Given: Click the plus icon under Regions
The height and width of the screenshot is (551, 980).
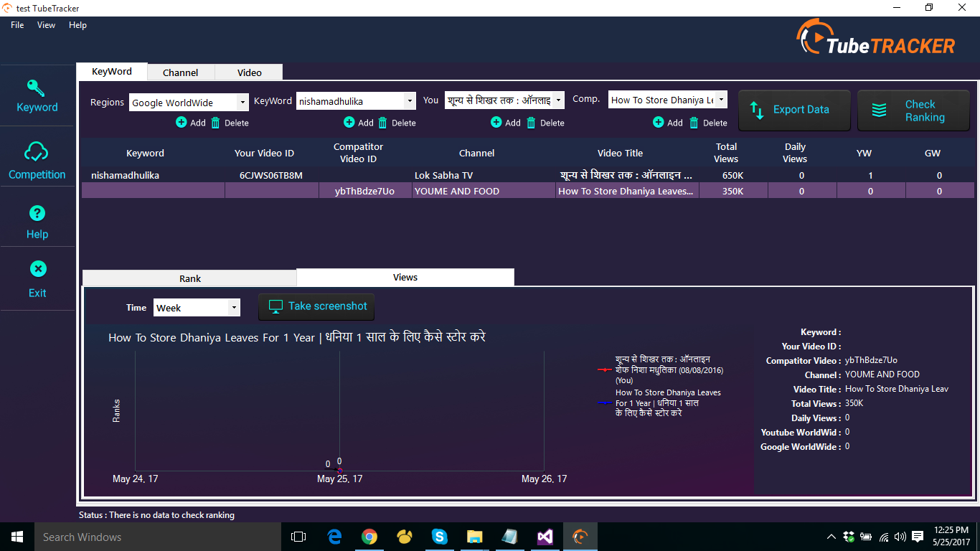Looking at the screenshot, I should (x=181, y=122).
